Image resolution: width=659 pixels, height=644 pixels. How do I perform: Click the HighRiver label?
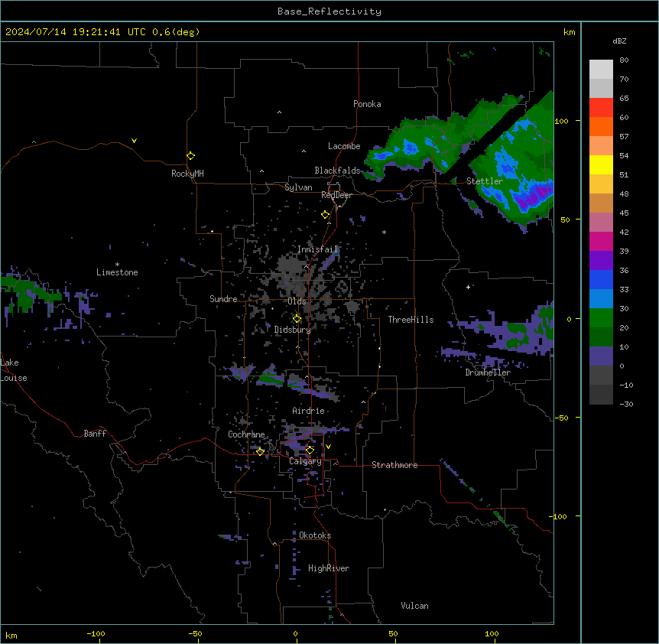(329, 568)
